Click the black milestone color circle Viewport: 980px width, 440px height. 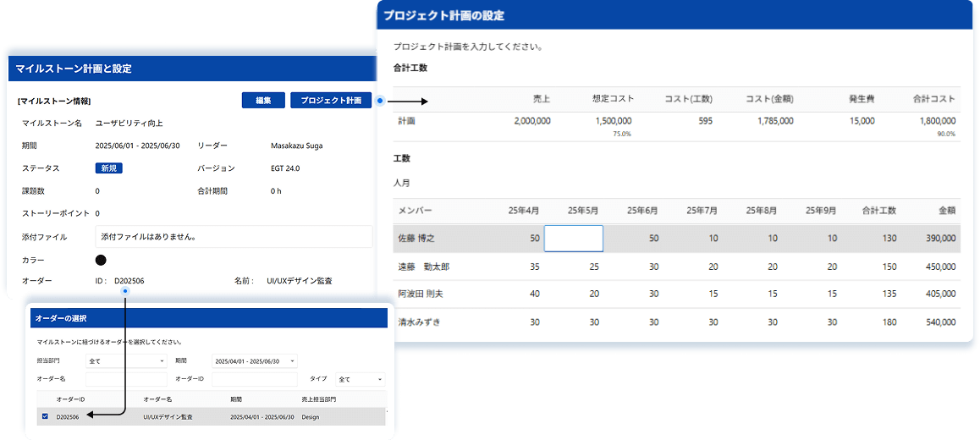point(101,260)
